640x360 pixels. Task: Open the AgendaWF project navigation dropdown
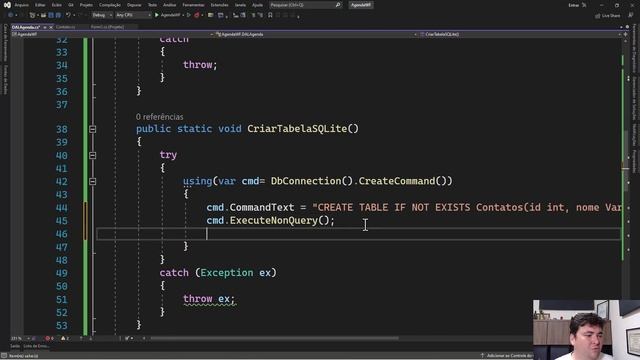(112, 34)
